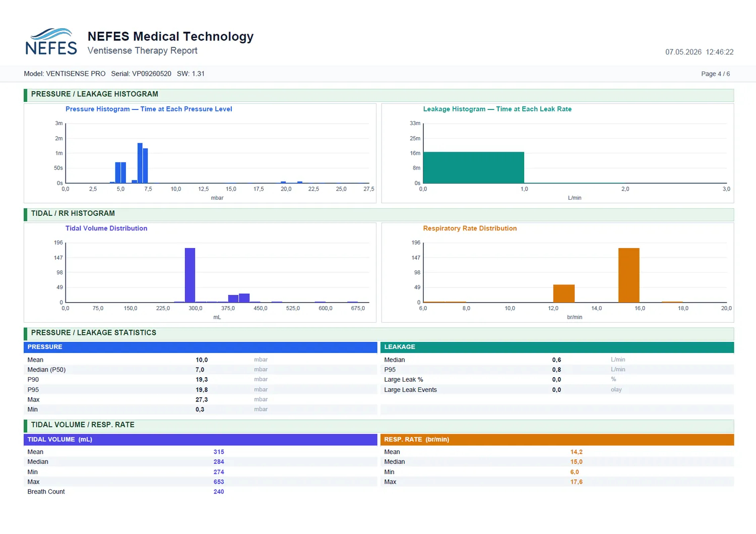This screenshot has height=534, width=756.
Task: Click the '33m' tick on Leakage Histogram axis
Action: click(415, 123)
